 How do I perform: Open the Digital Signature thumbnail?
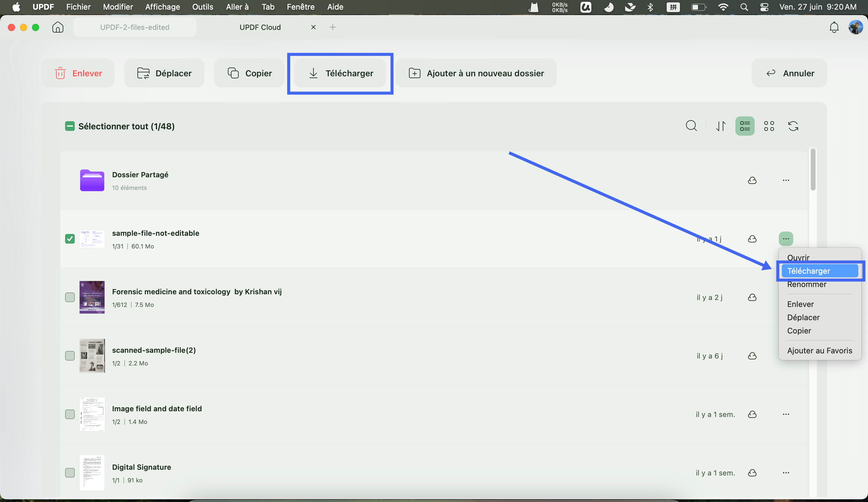tap(92, 473)
